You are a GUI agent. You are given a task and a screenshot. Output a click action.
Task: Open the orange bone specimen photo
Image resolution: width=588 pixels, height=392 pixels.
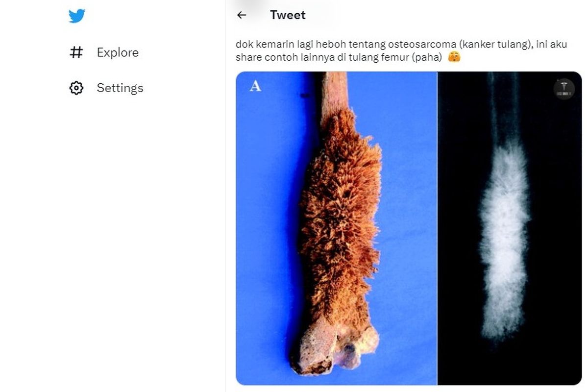click(338, 220)
